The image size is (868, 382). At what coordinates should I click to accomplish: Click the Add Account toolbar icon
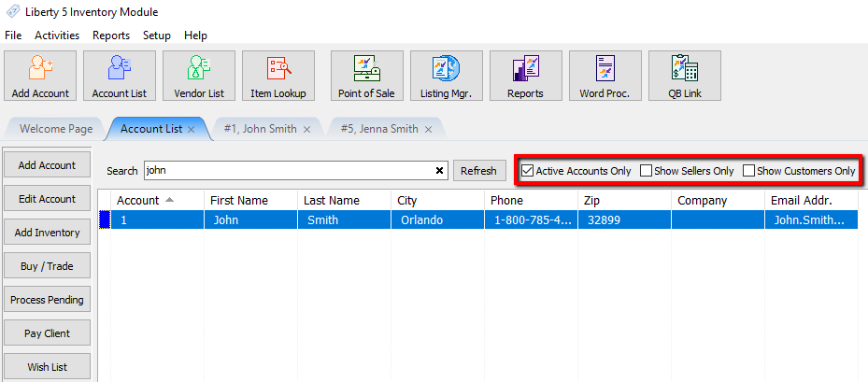tap(40, 76)
